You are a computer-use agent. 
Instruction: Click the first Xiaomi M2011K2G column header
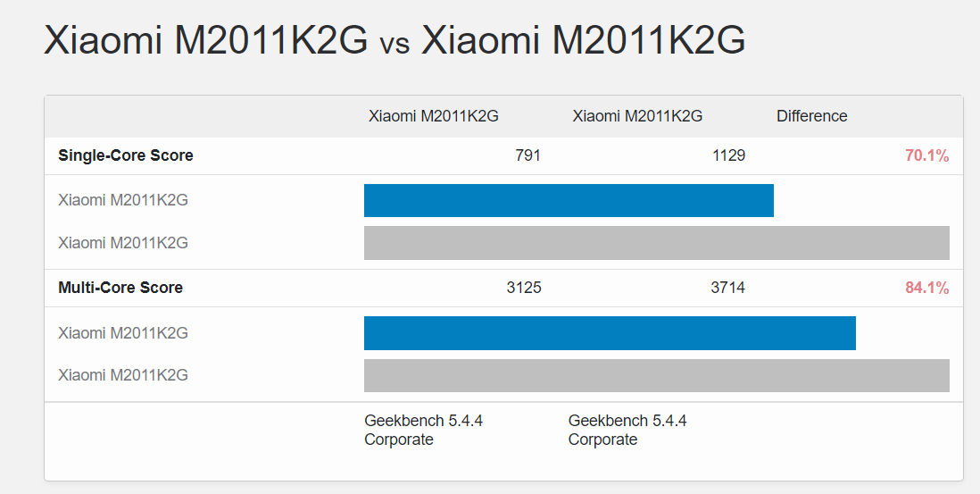(433, 116)
